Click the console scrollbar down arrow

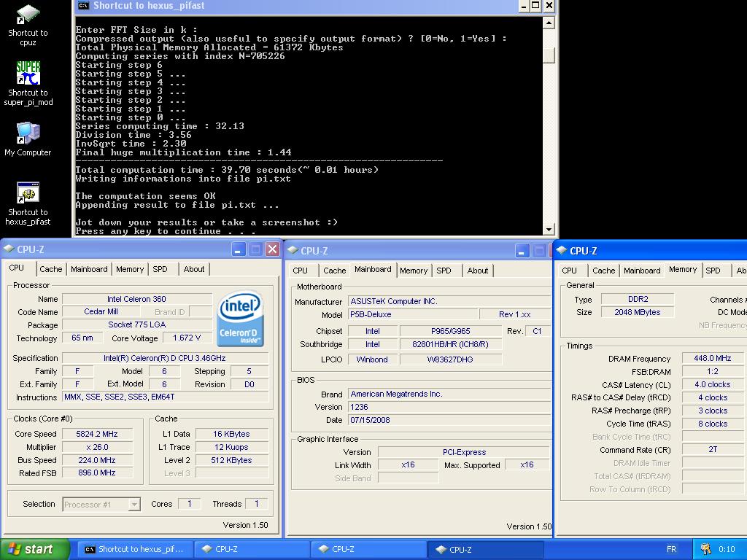pyautogui.click(x=549, y=230)
